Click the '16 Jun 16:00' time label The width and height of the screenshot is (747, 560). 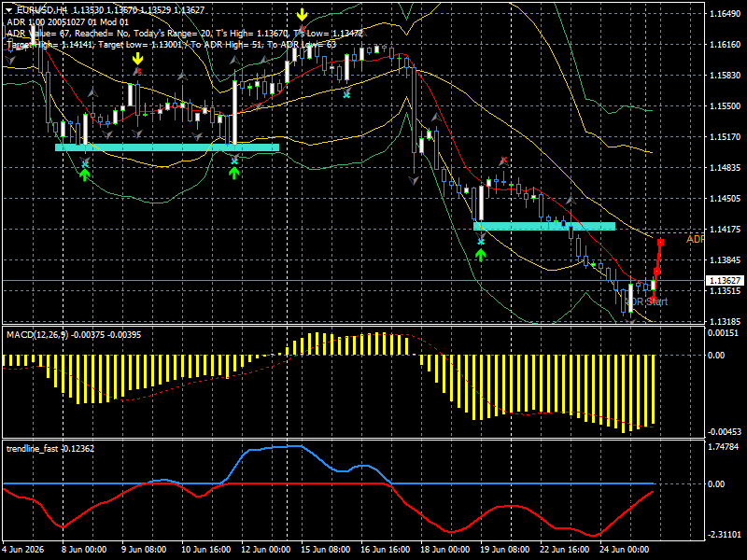click(386, 550)
